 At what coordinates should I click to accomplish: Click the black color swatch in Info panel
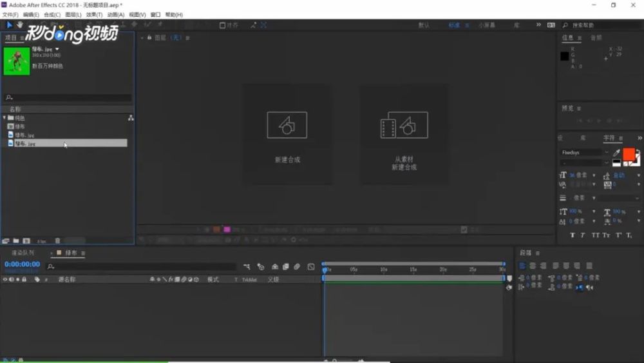[x=565, y=56]
